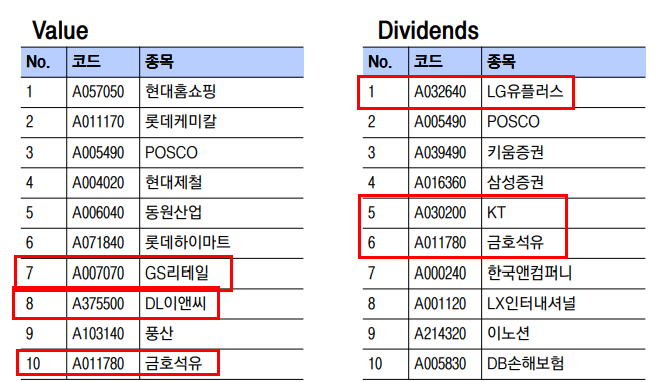Click the code cell A214320
Image resolution: width=659 pixels, height=382 pixels.
(440, 334)
